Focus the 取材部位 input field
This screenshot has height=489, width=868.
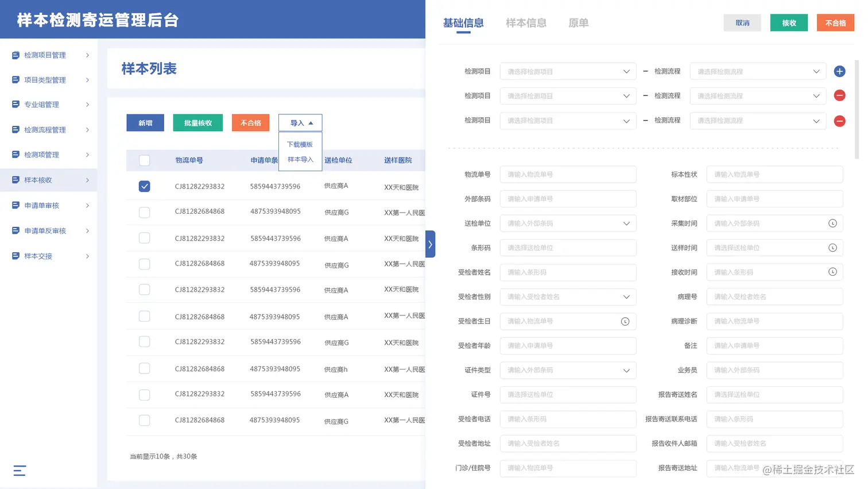pyautogui.click(x=774, y=199)
